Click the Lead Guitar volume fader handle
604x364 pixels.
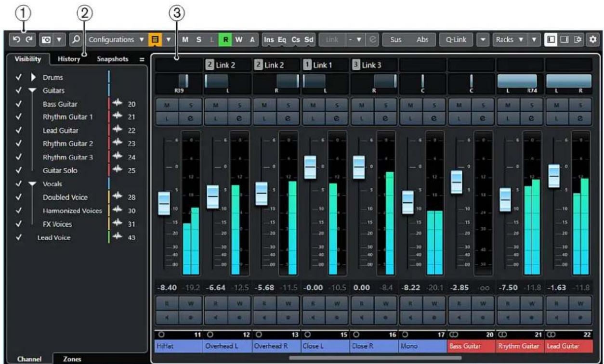point(554,176)
